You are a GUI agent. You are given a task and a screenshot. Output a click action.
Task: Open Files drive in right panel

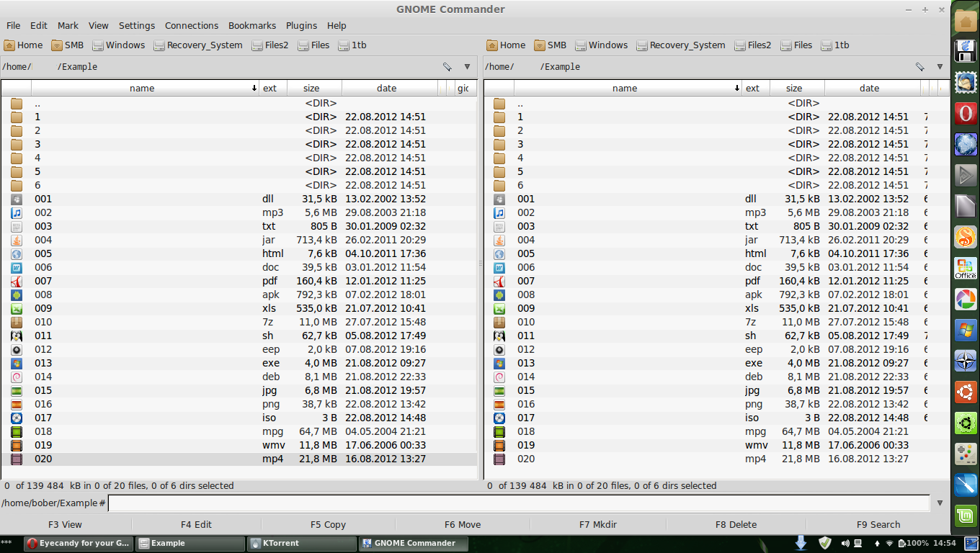796,45
